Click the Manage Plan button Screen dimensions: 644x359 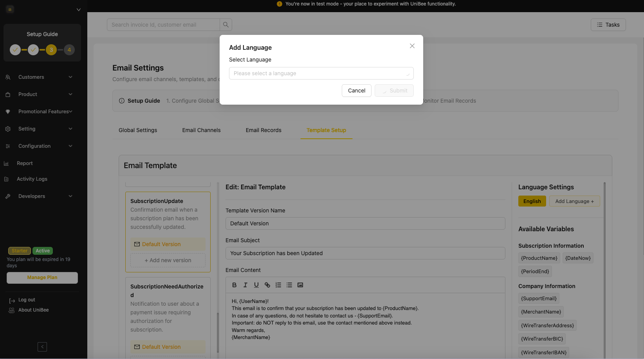coord(42,277)
